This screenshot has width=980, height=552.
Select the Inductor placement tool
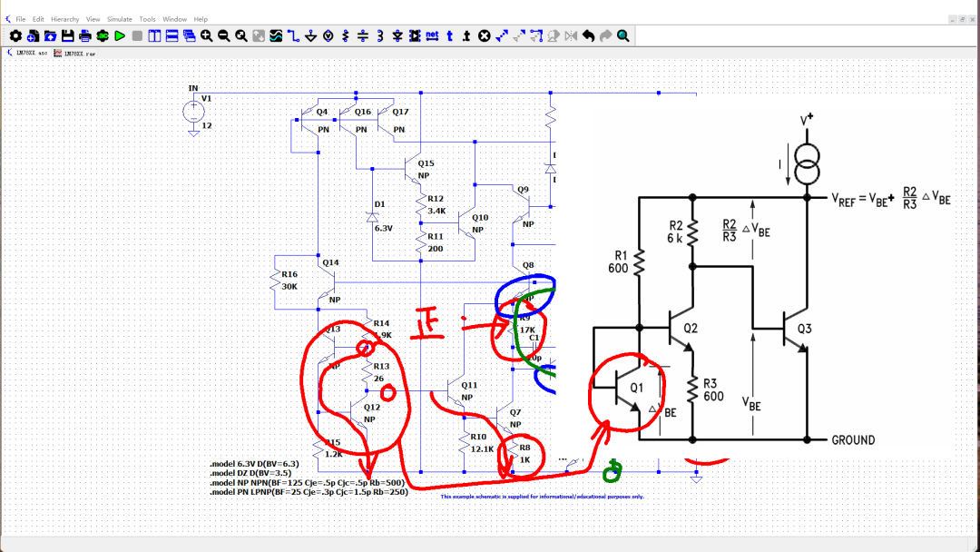380,36
